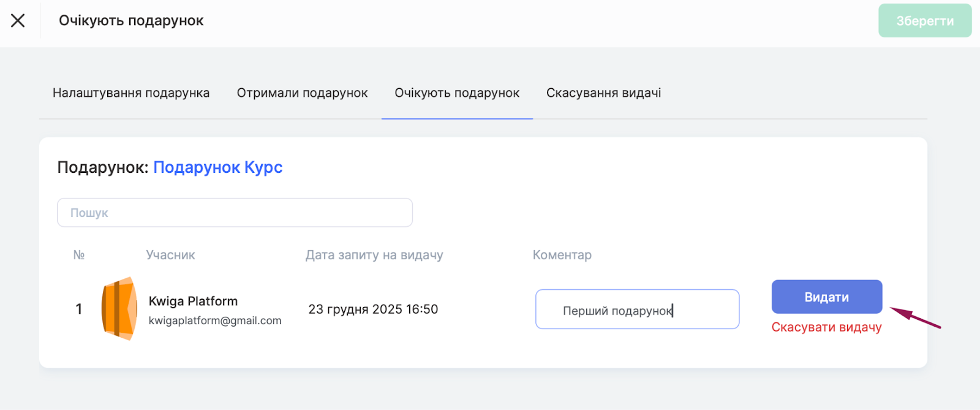
Task: Select the Очікують подарунок tab
Action: [457, 93]
